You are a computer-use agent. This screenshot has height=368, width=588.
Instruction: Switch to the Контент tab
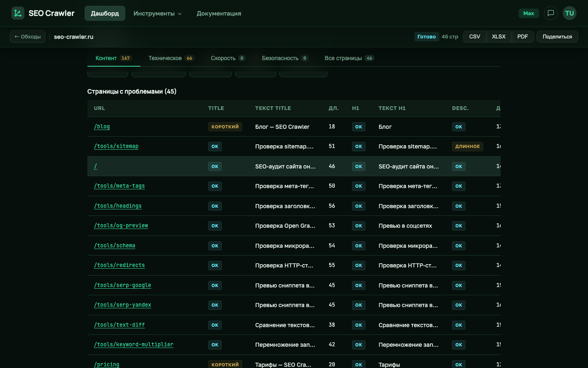tap(114, 58)
